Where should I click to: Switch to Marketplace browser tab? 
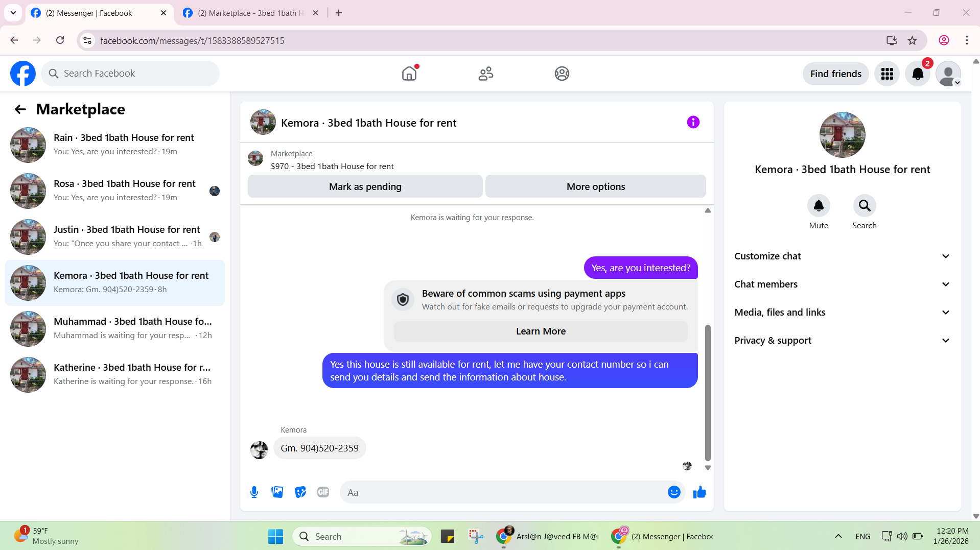(x=250, y=13)
